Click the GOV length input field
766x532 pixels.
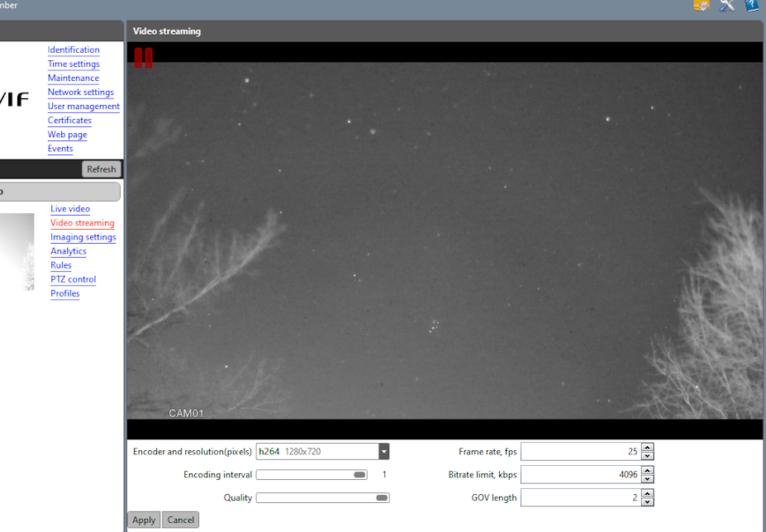point(581,498)
